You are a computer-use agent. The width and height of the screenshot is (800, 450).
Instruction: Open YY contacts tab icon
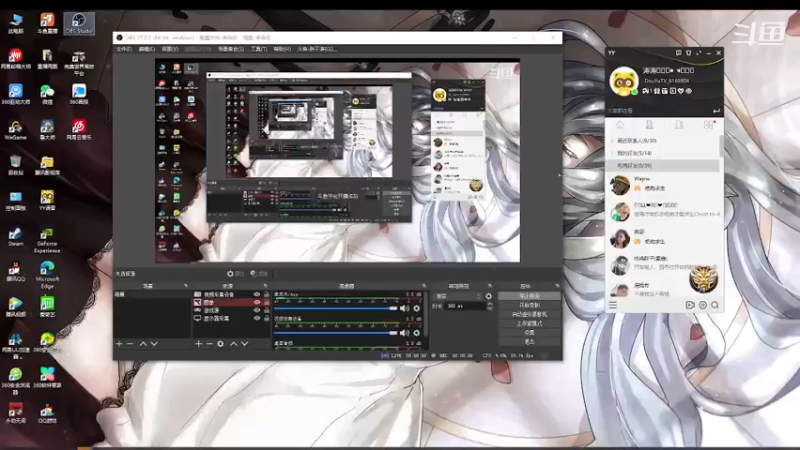point(649,124)
